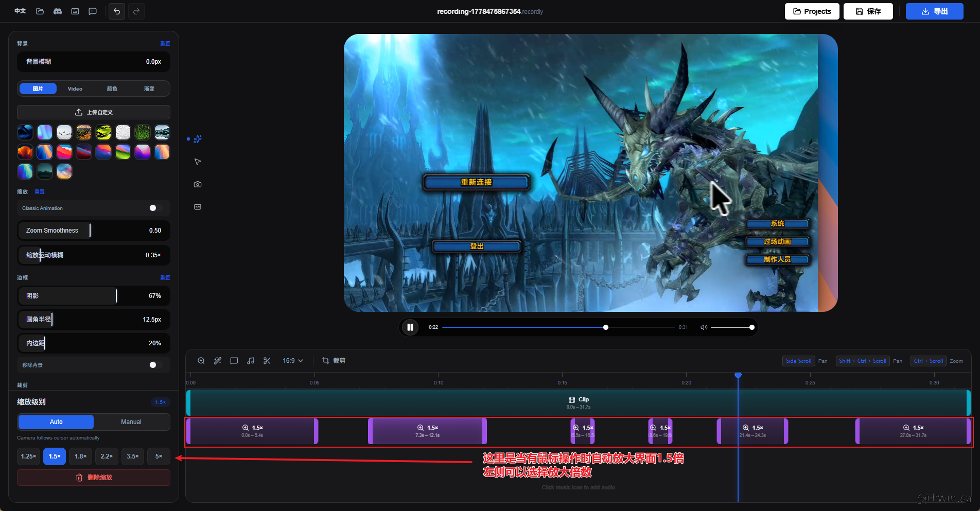
Task: Open the sparkle effects settings panel
Action: pyautogui.click(x=198, y=139)
